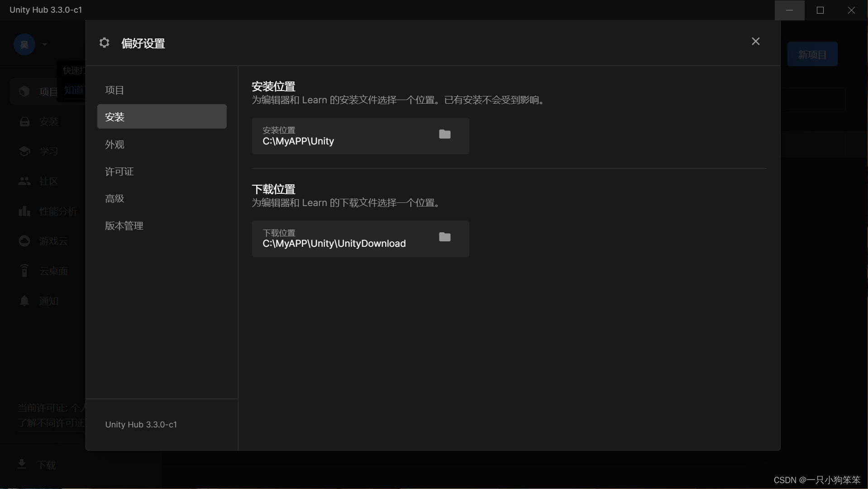Maximize the Unity Hub window
The width and height of the screenshot is (868, 489).
(x=820, y=10)
